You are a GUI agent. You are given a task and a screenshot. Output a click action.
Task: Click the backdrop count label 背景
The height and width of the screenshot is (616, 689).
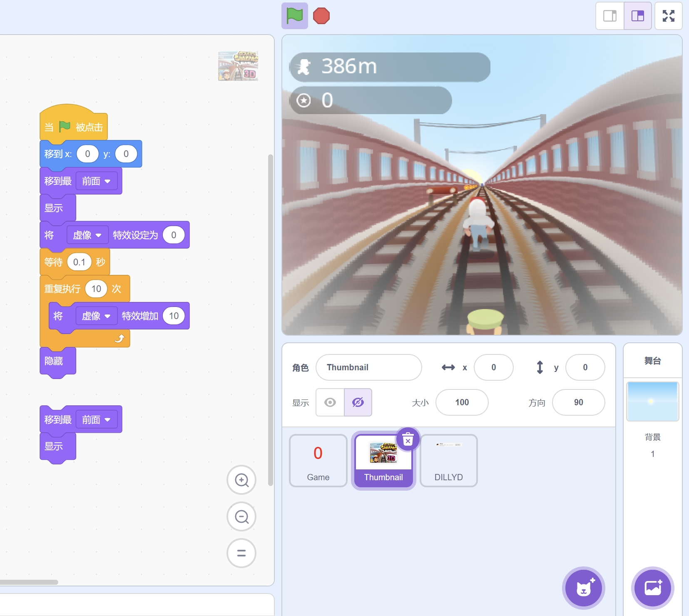(x=652, y=437)
